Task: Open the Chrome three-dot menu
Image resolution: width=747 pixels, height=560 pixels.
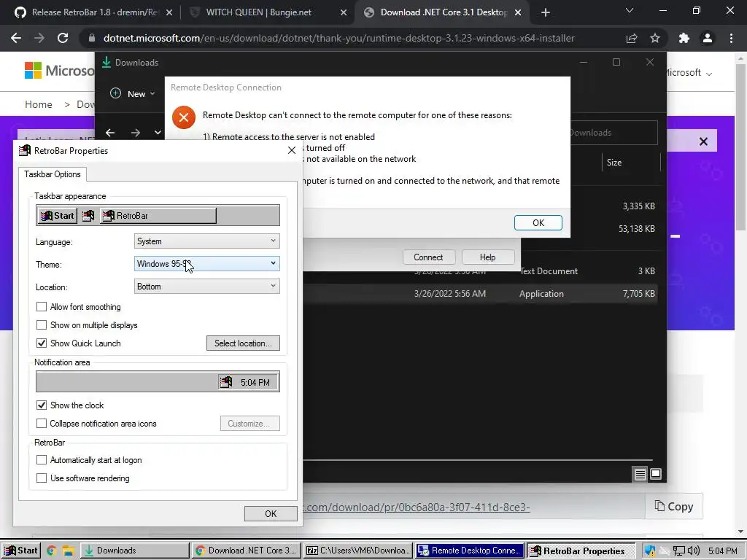Action: pos(731,38)
